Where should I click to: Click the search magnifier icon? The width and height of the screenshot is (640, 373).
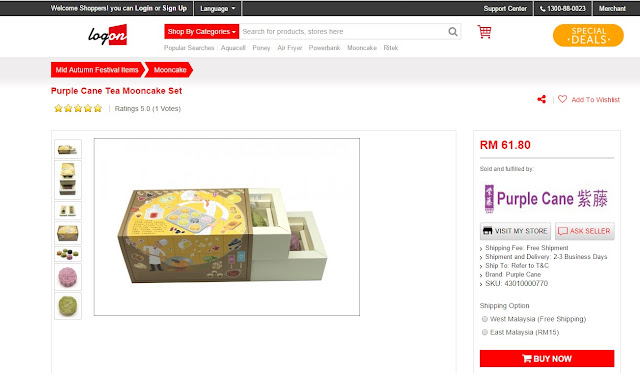click(x=453, y=32)
